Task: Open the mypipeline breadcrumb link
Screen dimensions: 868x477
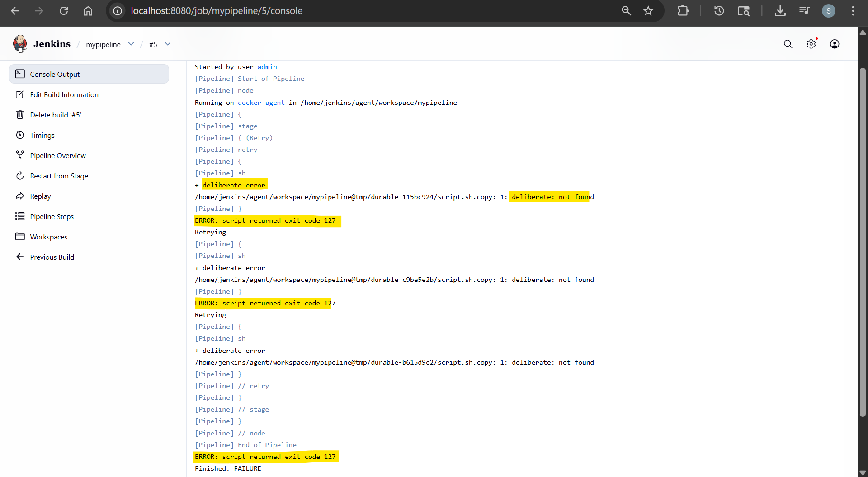Action: click(103, 44)
